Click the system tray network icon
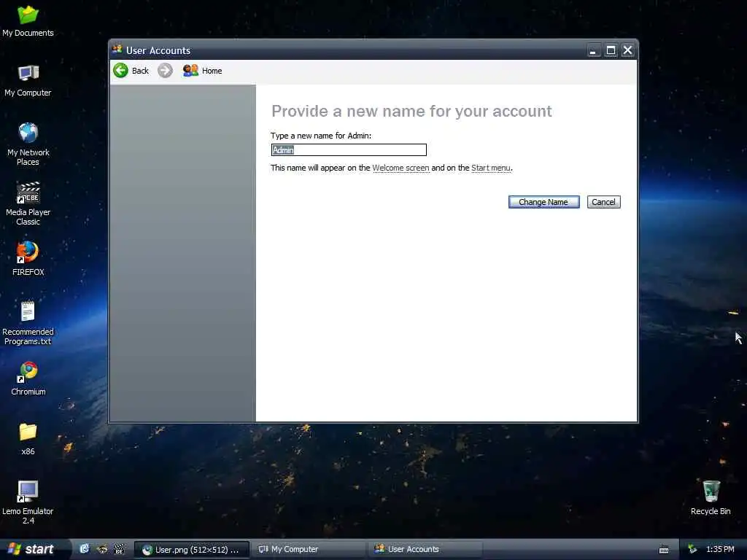 coord(692,549)
